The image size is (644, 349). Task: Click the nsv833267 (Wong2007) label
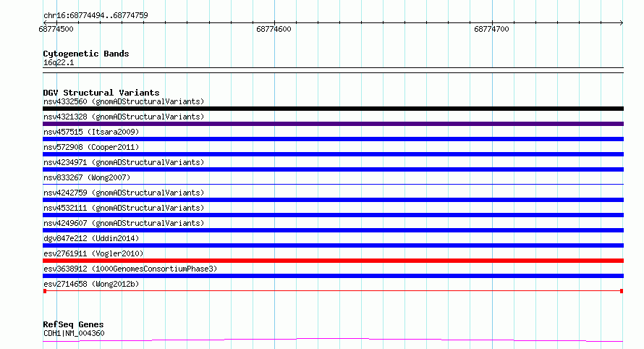[87, 177]
